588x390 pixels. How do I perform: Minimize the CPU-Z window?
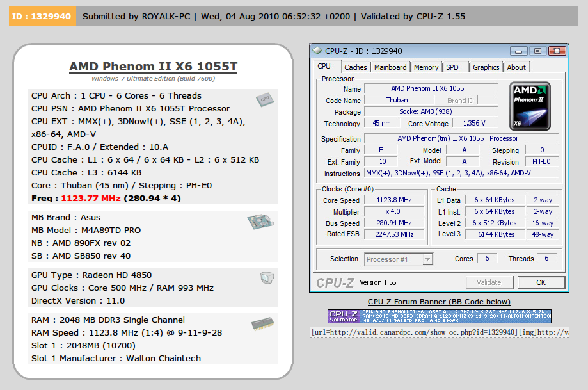[x=519, y=51]
